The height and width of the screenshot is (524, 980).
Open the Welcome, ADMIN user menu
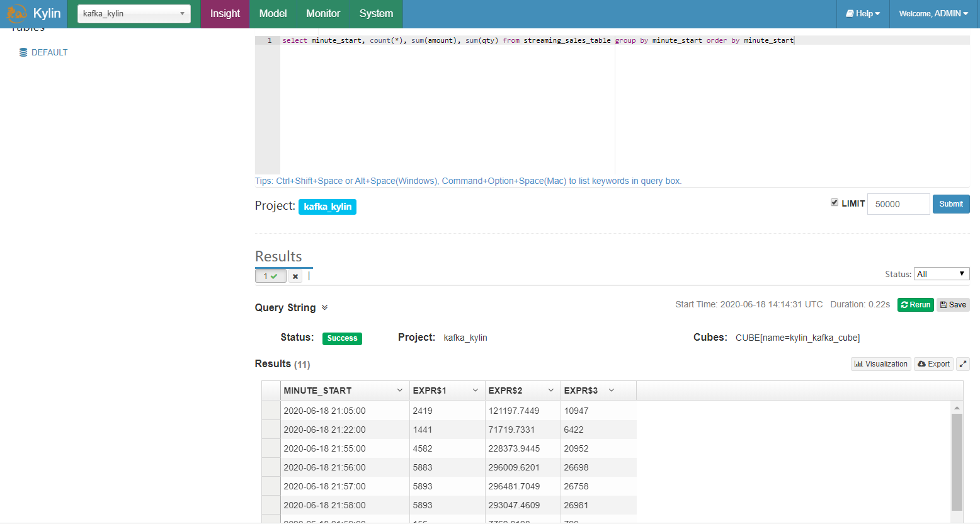click(x=933, y=14)
